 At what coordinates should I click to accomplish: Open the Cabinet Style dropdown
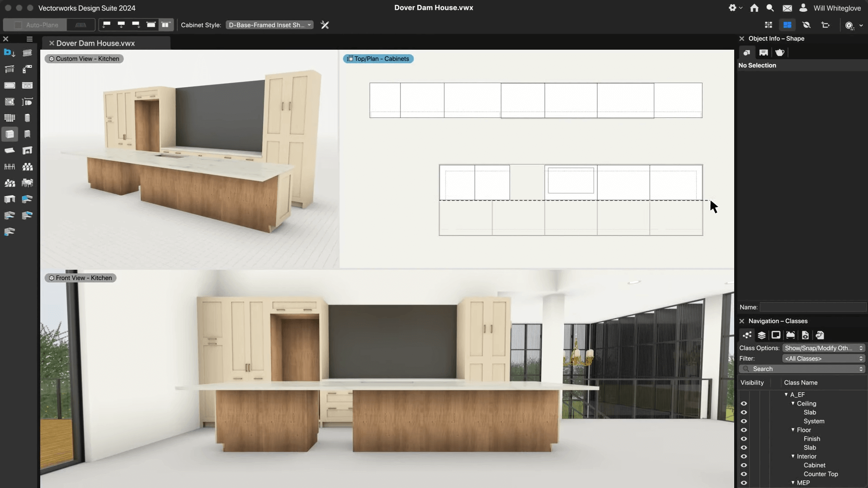click(x=269, y=25)
